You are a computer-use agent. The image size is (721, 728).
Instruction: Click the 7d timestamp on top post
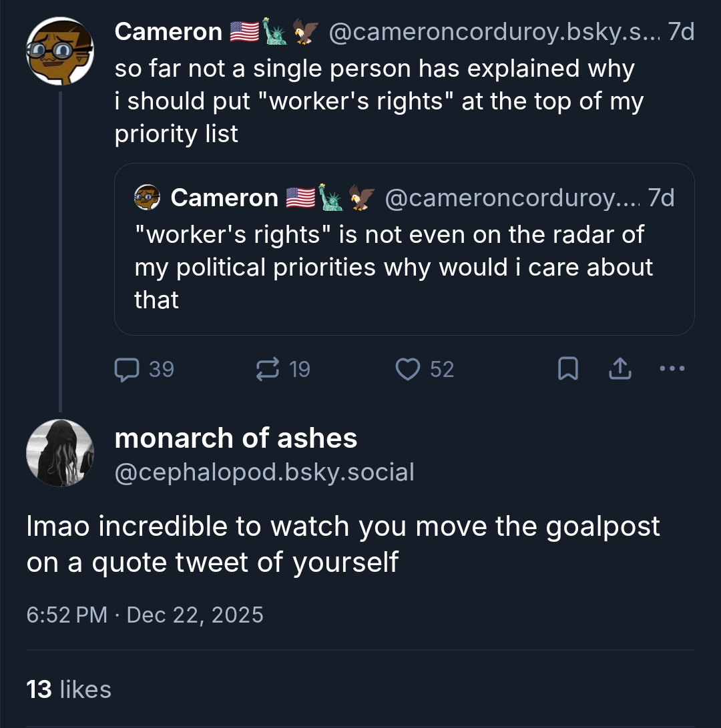pos(681,32)
